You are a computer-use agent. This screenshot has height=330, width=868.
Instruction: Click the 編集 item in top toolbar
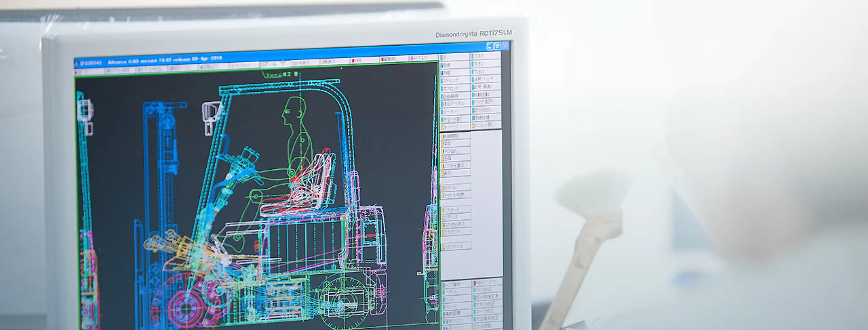(x=394, y=59)
